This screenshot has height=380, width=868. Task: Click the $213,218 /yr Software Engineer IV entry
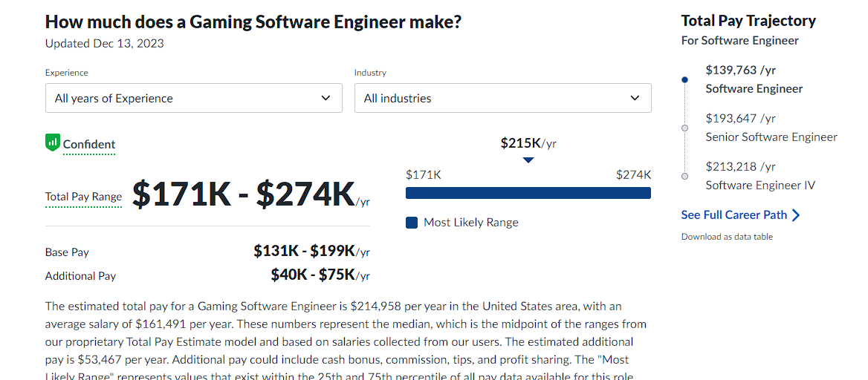[x=760, y=176]
